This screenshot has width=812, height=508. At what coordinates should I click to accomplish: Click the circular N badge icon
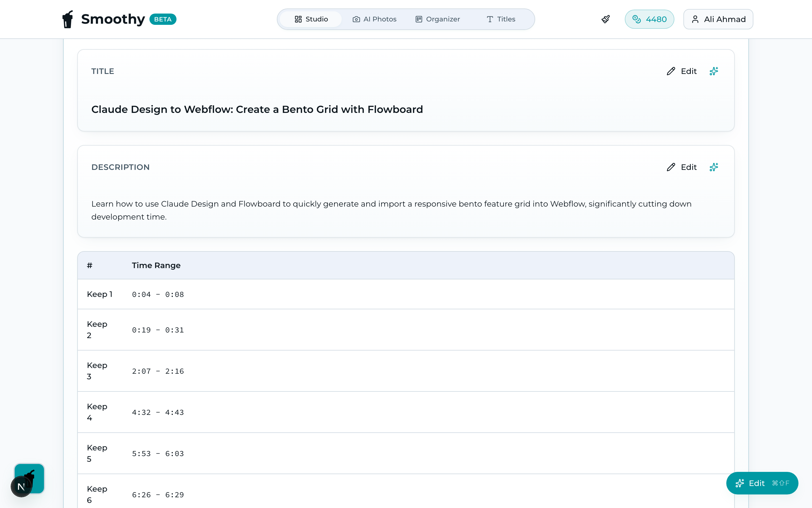pyautogui.click(x=21, y=487)
